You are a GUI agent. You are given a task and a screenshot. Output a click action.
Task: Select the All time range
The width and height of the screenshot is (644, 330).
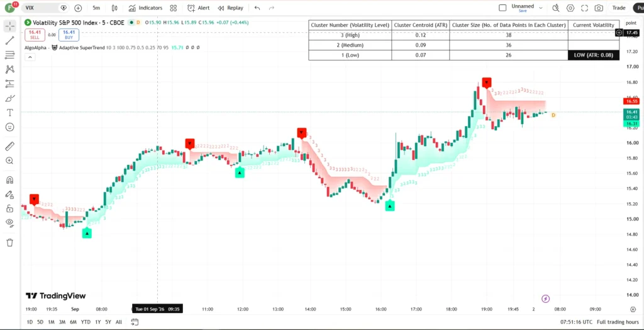119,322
